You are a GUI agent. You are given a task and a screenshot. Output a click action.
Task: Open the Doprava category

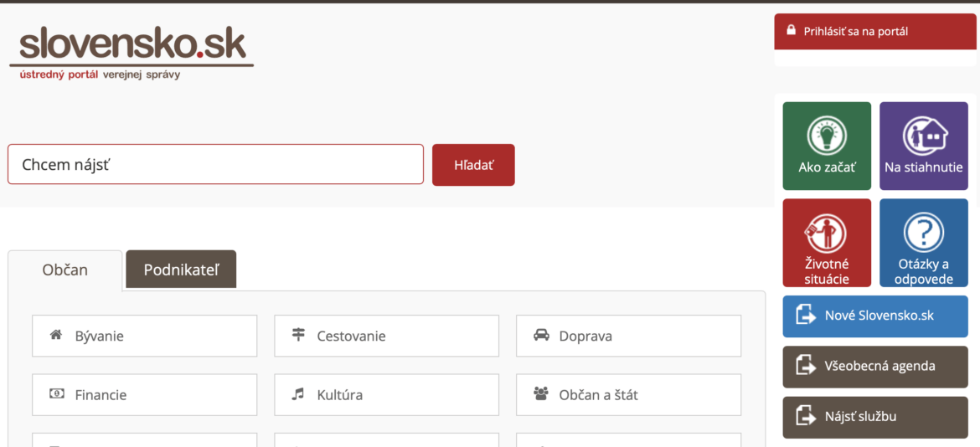coord(628,336)
